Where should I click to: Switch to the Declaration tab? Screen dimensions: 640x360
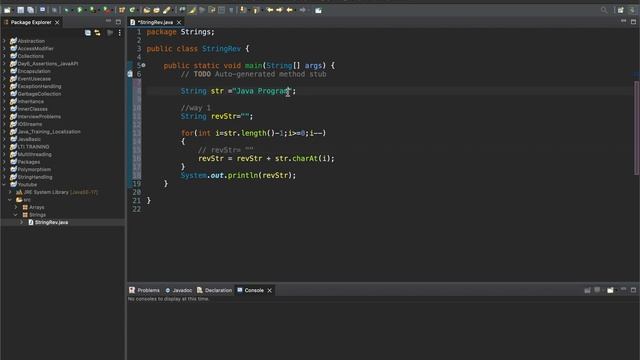pyautogui.click(x=214, y=290)
